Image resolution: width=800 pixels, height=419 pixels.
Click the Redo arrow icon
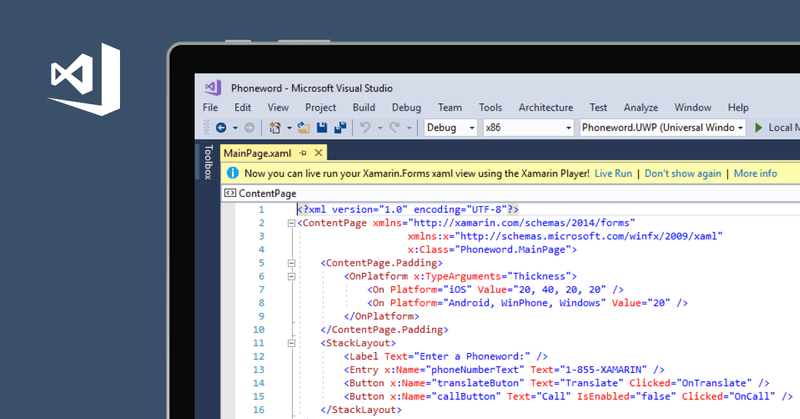(x=394, y=128)
